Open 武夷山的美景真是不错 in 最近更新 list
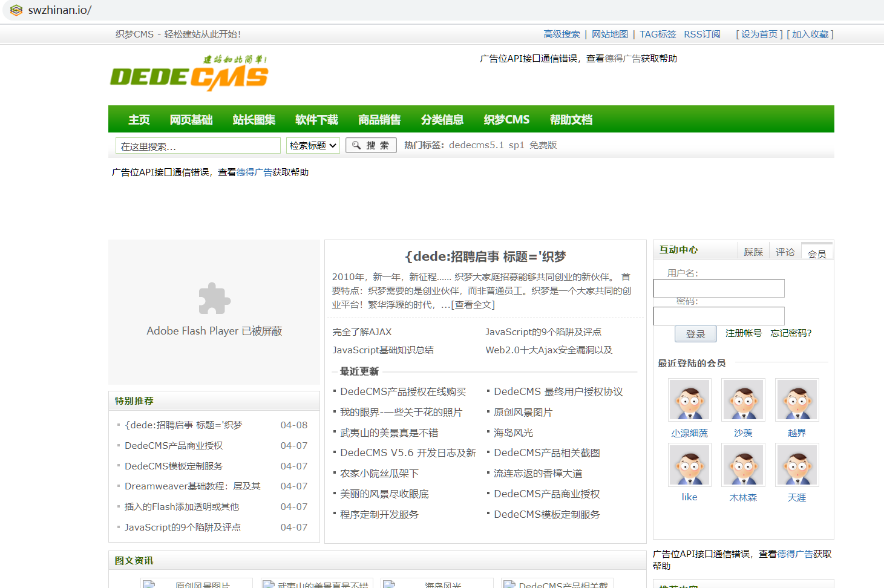Viewport: 884px width, 588px height. pos(389,433)
